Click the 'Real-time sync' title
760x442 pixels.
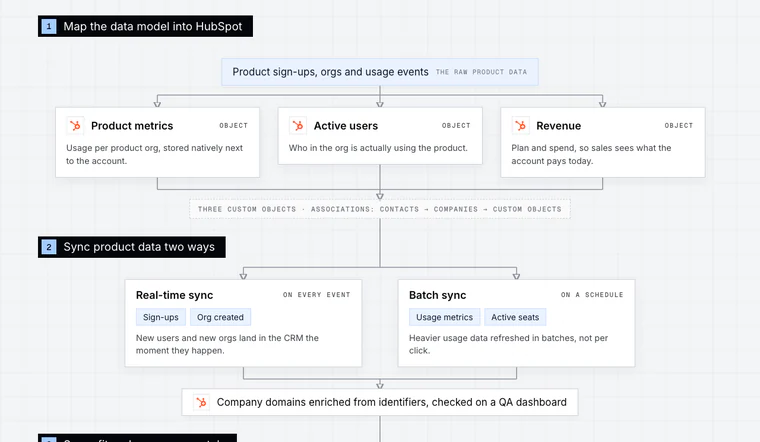click(x=174, y=295)
